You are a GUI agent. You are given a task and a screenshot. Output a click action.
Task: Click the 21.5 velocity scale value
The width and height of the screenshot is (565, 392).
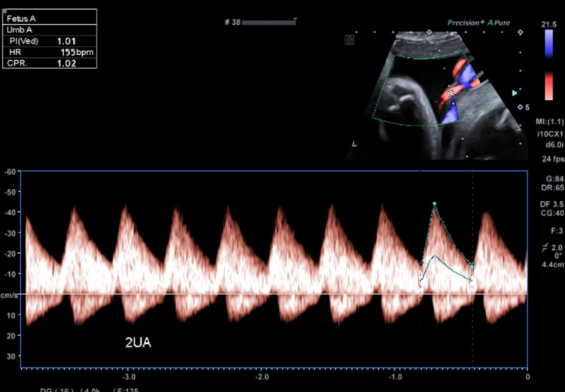pyautogui.click(x=548, y=25)
